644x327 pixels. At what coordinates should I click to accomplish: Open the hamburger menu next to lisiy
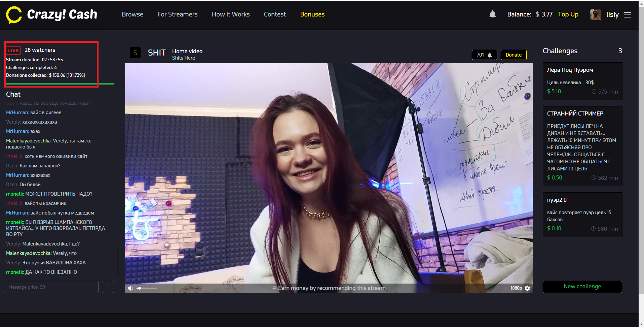627,15
